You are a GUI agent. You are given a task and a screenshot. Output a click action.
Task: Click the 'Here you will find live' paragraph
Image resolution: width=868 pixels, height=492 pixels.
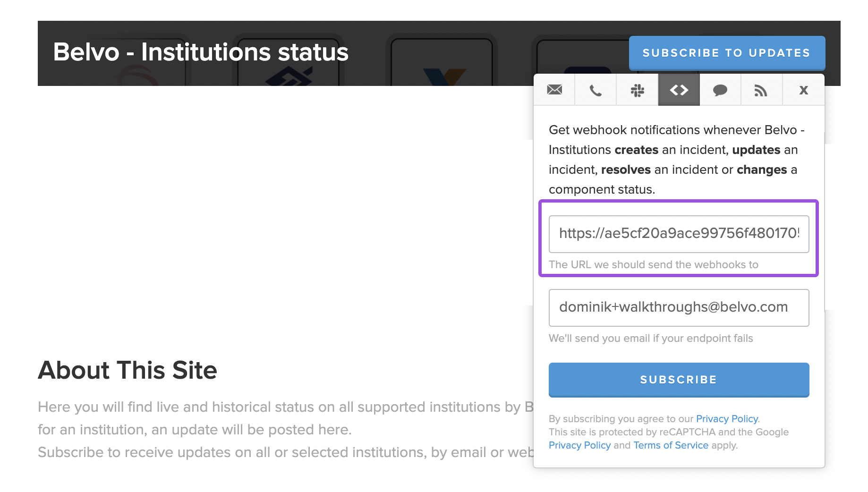[285, 430]
